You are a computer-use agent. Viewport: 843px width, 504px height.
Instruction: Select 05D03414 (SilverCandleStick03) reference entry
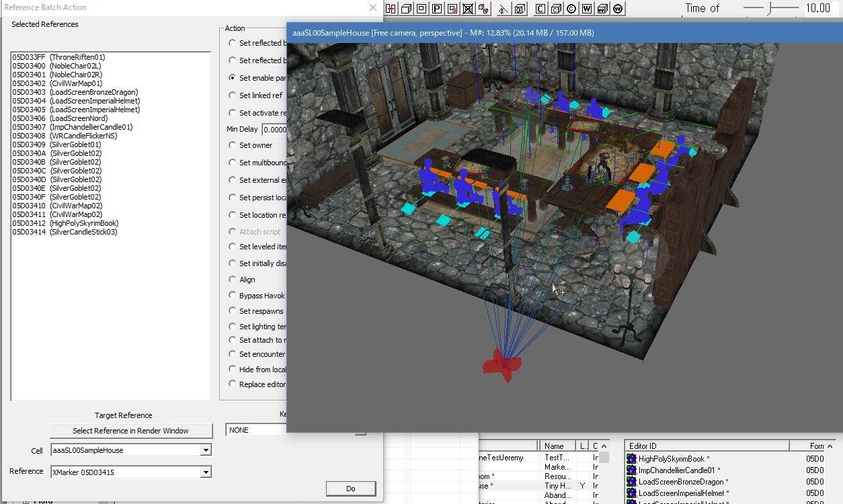point(65,232)
